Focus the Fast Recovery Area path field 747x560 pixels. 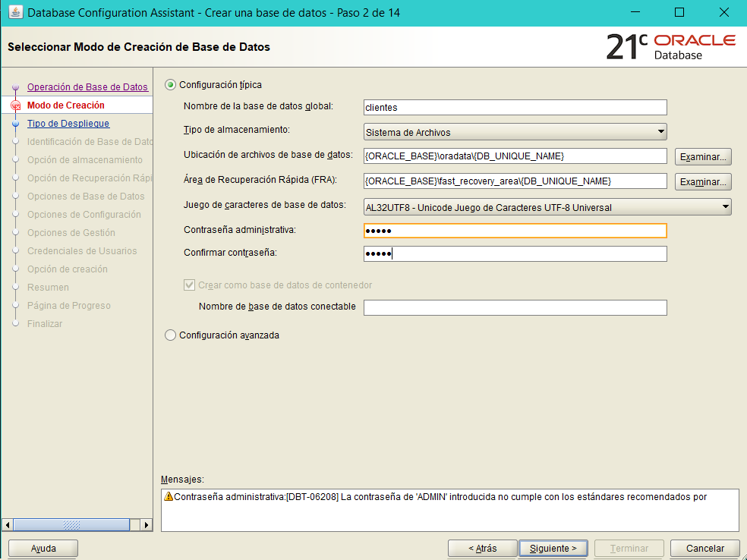coord(515,181)
